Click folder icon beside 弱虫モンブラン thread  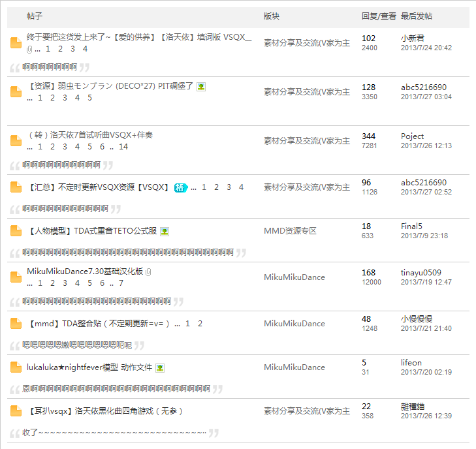pyautogui.click(x=16, y=91)
